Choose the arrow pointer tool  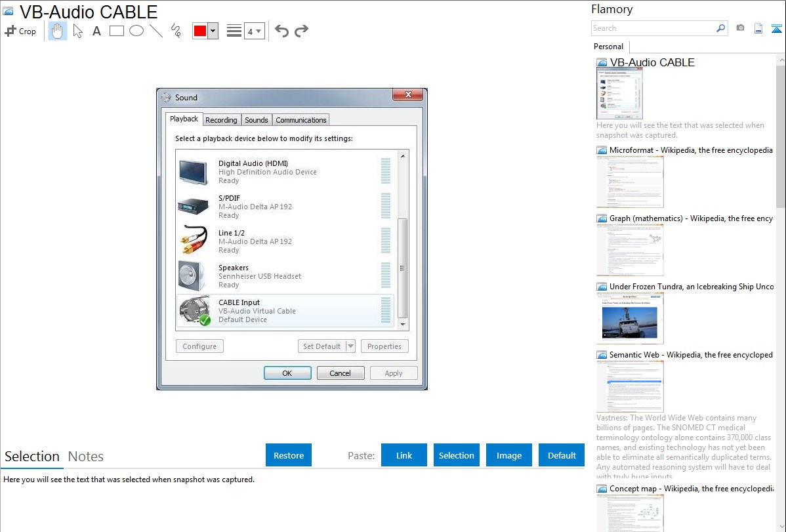click(x=77, y=31)
